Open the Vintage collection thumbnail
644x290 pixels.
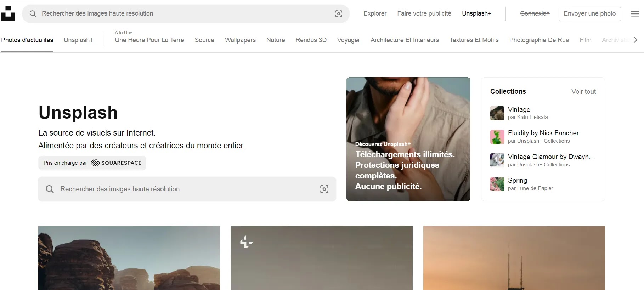pyautogui.click(x=497, y=113)
